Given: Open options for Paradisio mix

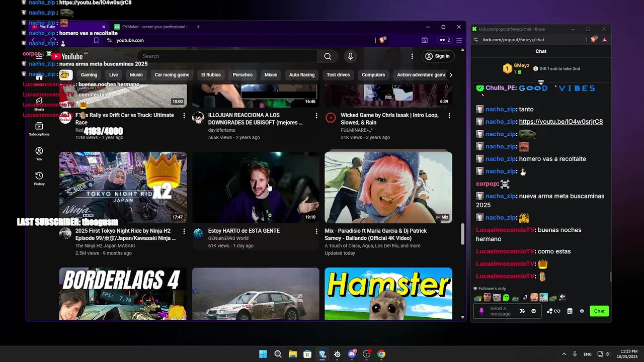Looking at the screenshot, I should pyautogui.click(x=449, y=231).
